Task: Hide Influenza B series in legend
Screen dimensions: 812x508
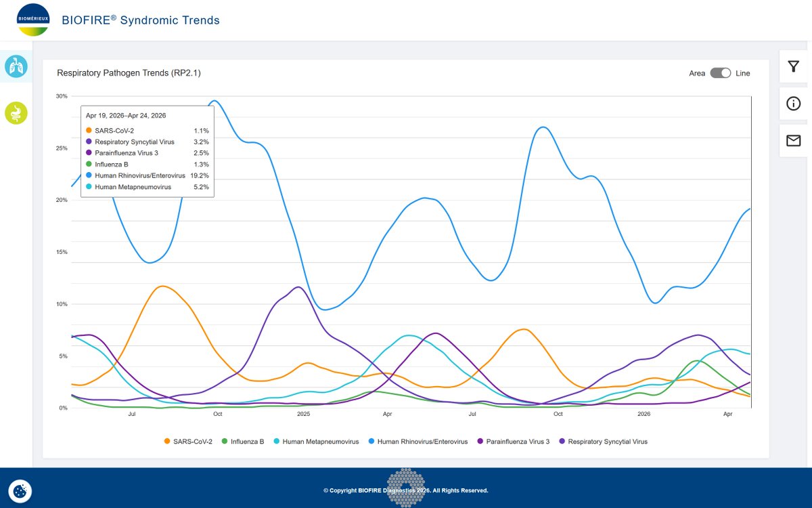Action: click(242, 442)
